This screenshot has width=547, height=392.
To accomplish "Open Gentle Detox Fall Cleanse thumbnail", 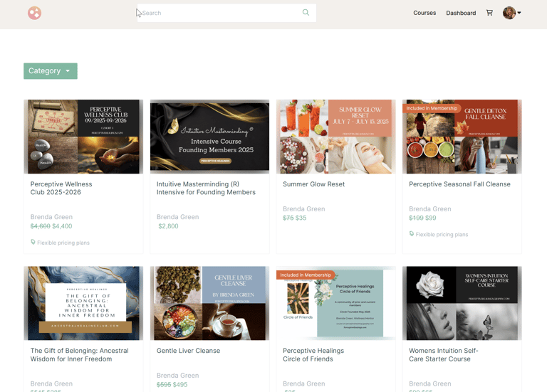I will (x=462, y=137).
